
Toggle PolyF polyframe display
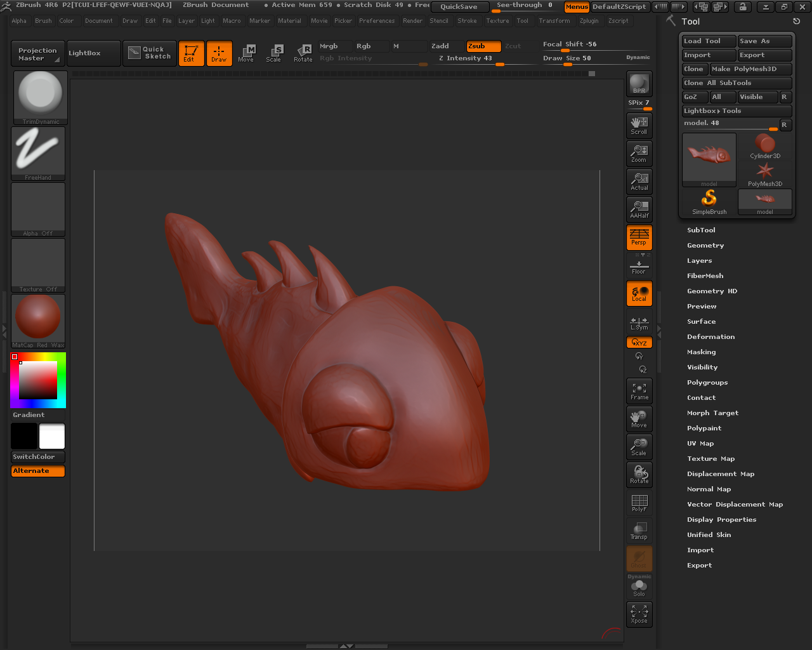639,503
